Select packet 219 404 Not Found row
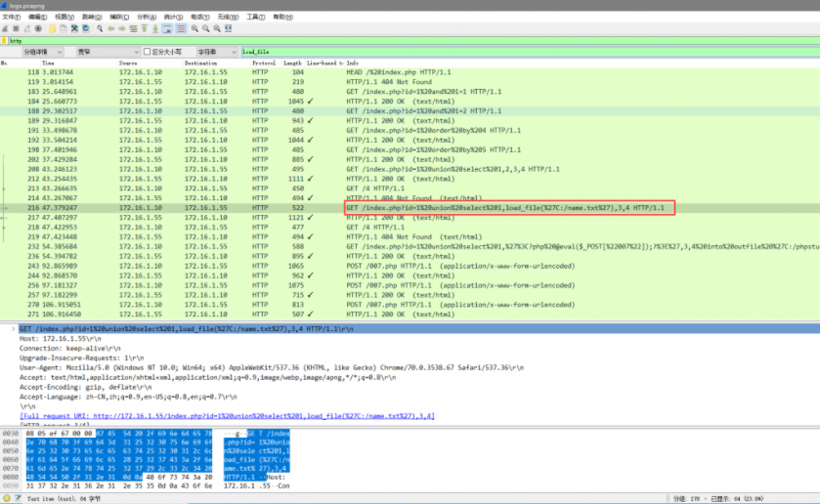820x504 pixels. click(x=410, y=236)
